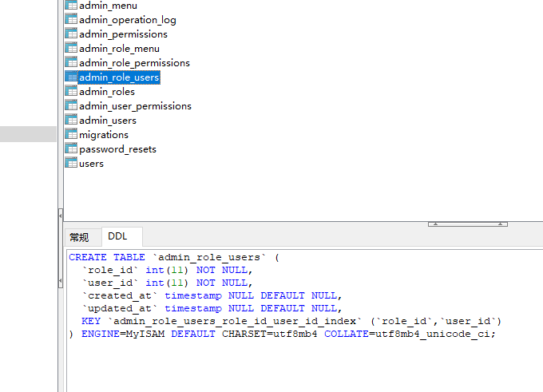The height and width of the screenshot is (392, 543).
Task: Select the admin_role_menu table name
Action: 119,49
